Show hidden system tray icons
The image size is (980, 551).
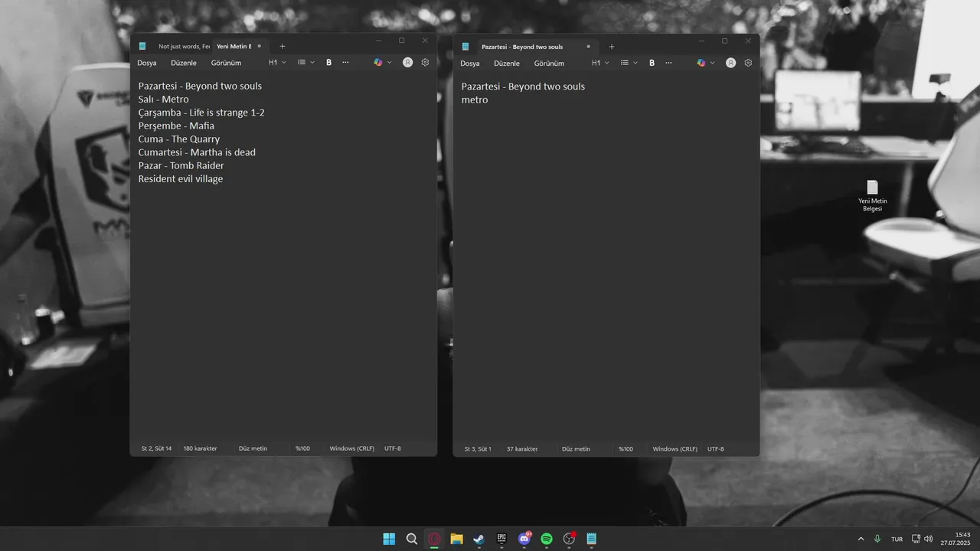click(x=861, y=539)
